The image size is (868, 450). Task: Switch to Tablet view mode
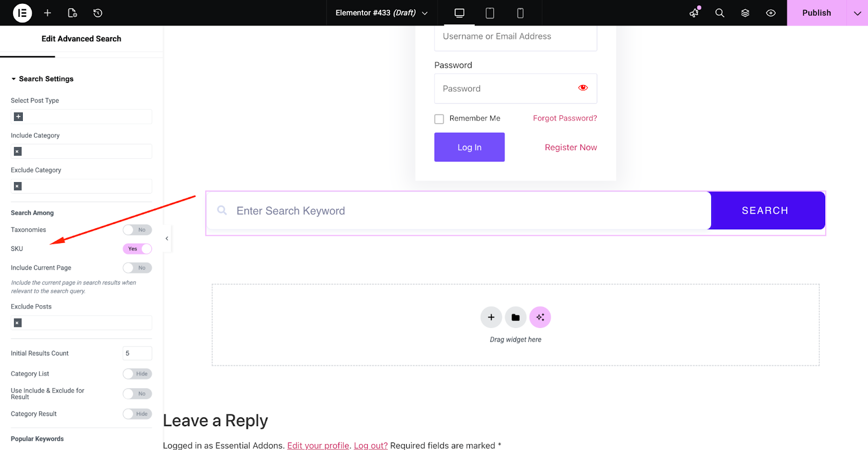[490, 13]
